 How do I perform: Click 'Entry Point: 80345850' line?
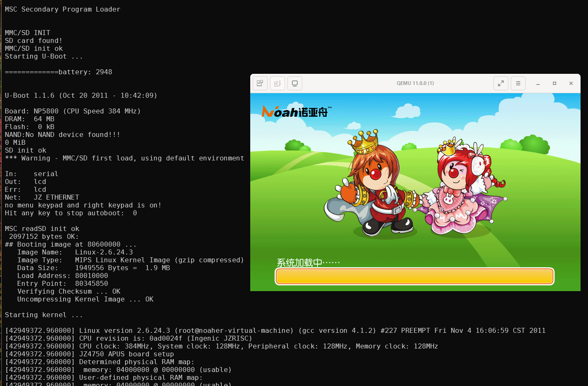click(63, 283)
